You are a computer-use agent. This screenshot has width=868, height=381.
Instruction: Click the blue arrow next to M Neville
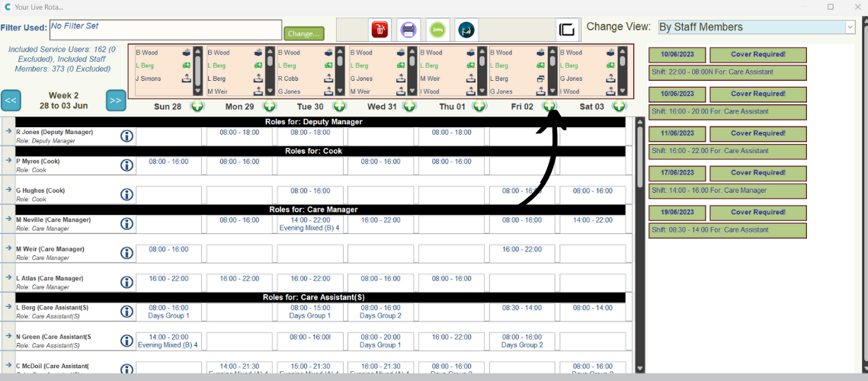(x=8, y=219)
